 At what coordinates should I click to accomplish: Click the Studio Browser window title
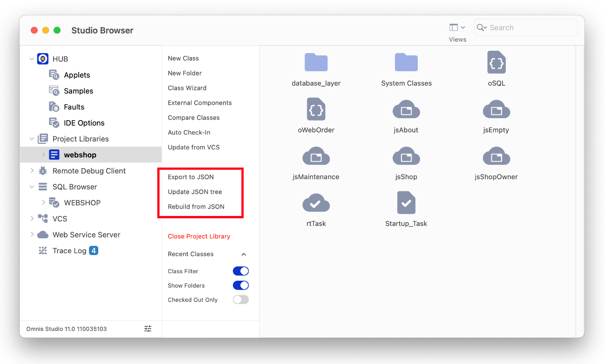coord(102,30)
